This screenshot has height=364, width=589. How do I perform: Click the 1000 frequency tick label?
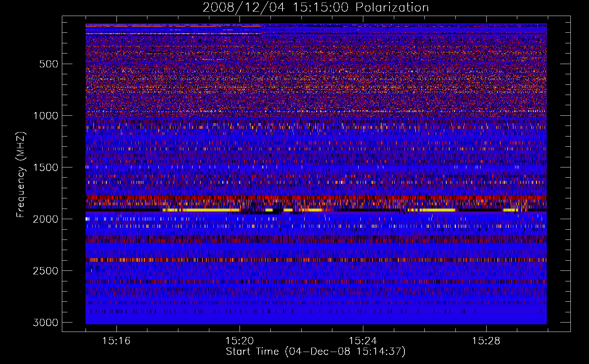(46, 116)
